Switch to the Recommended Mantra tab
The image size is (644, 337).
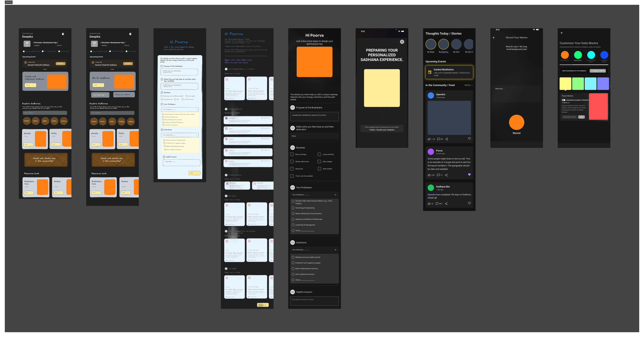coord(591,55)
